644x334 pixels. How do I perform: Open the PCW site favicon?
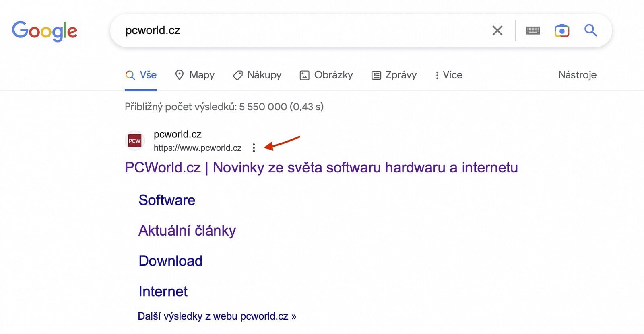134,141
